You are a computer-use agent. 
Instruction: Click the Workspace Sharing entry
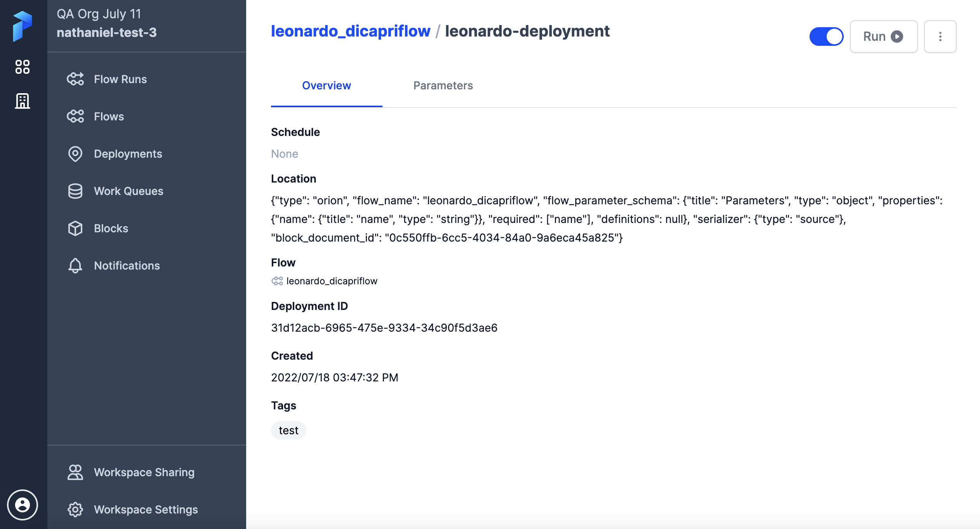[x=144, y=472]
